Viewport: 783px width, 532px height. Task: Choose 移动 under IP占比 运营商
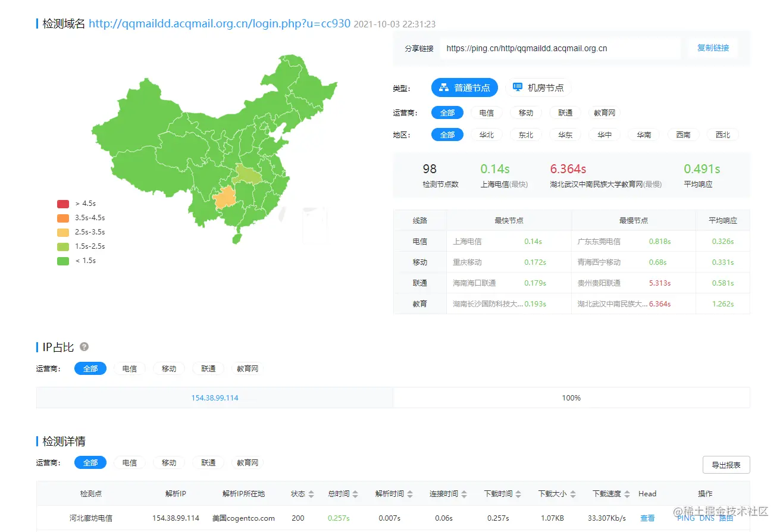(x=169, y=368)
